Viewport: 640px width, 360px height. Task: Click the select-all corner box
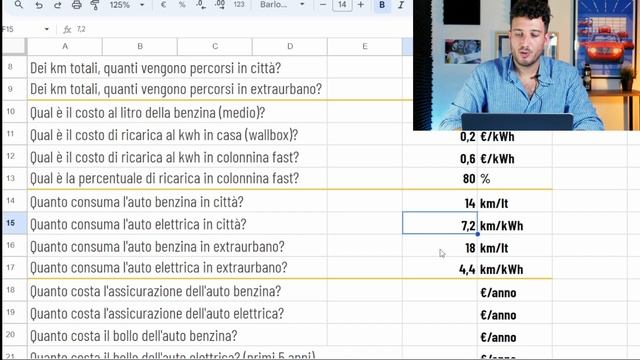[x=15, y=47]
